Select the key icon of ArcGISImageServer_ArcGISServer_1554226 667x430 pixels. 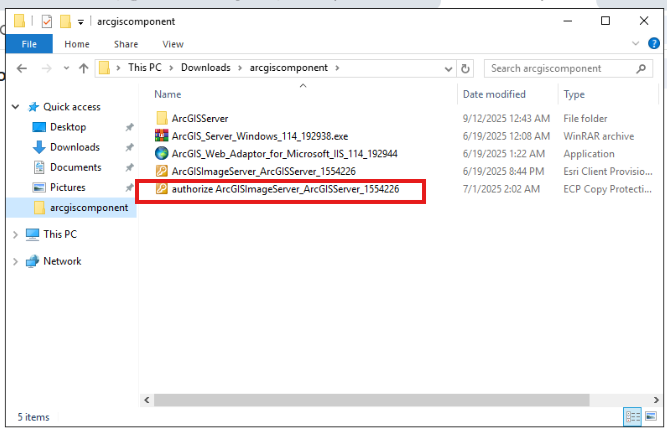(162, 171)
